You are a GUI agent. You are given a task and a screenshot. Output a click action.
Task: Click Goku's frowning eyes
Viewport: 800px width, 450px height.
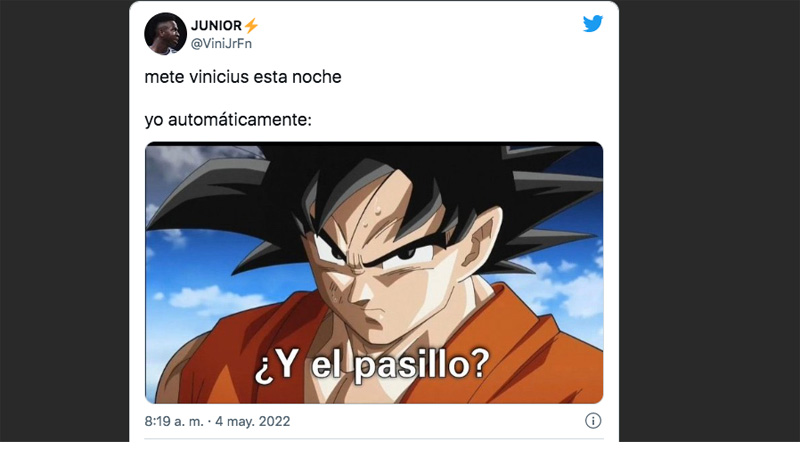375,253
